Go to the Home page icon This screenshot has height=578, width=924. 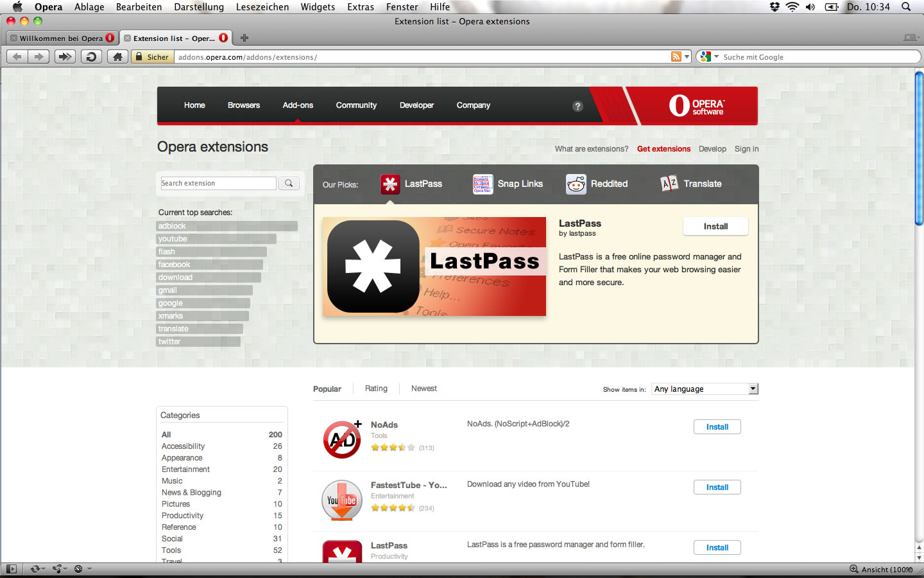tap(117, 57)
